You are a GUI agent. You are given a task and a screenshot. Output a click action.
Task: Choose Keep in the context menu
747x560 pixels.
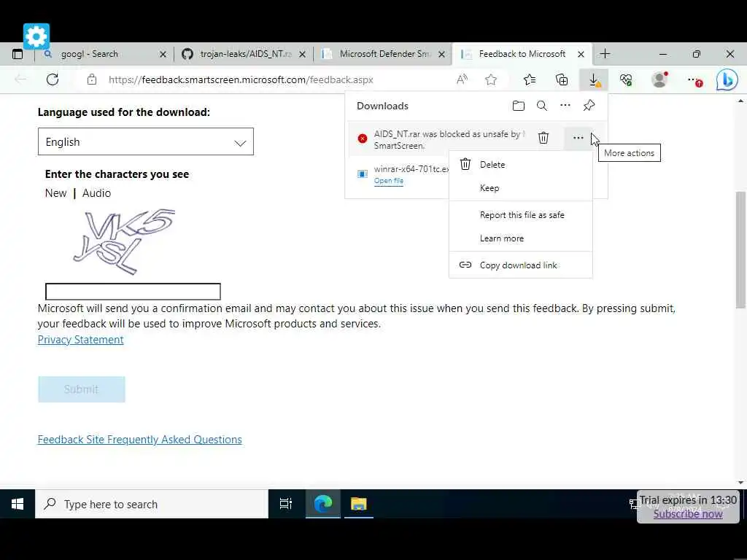521,188
